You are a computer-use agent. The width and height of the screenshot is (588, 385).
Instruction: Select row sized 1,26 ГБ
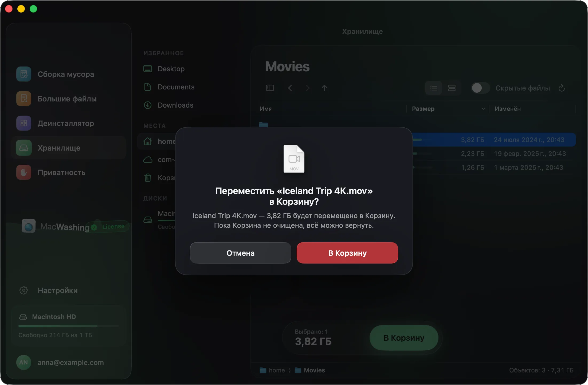pos(494,167)
